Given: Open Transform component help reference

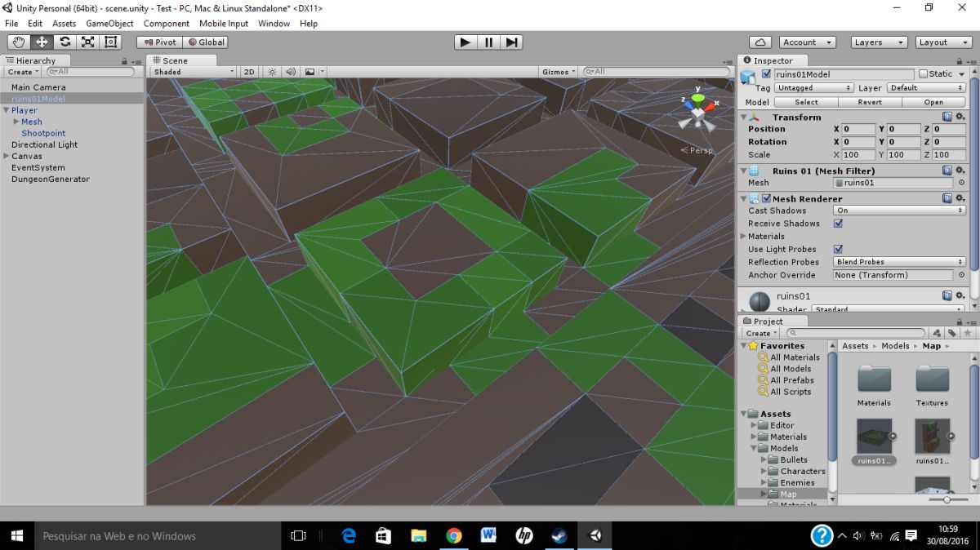Looking at the screenshot, I should point(947,117).
